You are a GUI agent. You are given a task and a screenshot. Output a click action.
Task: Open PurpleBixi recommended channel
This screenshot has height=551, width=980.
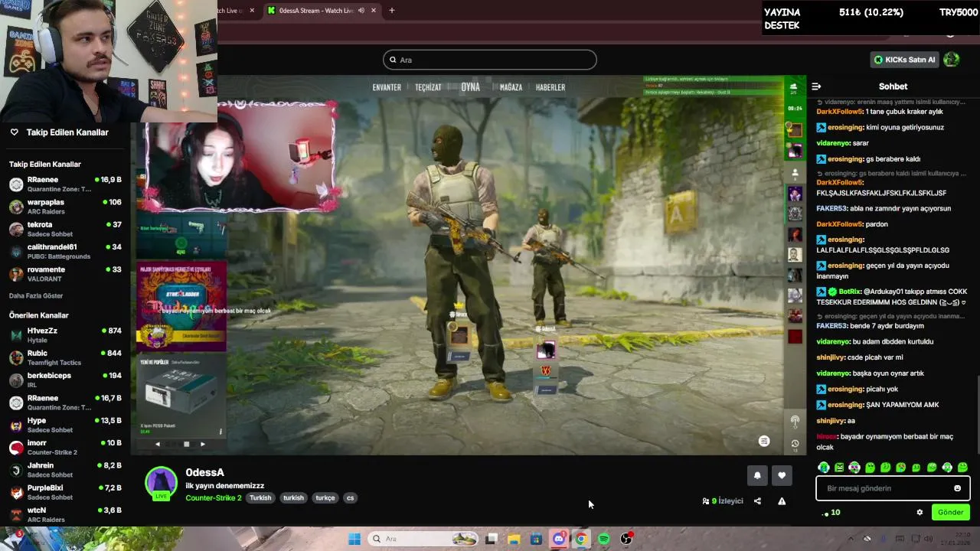point(65,492)
